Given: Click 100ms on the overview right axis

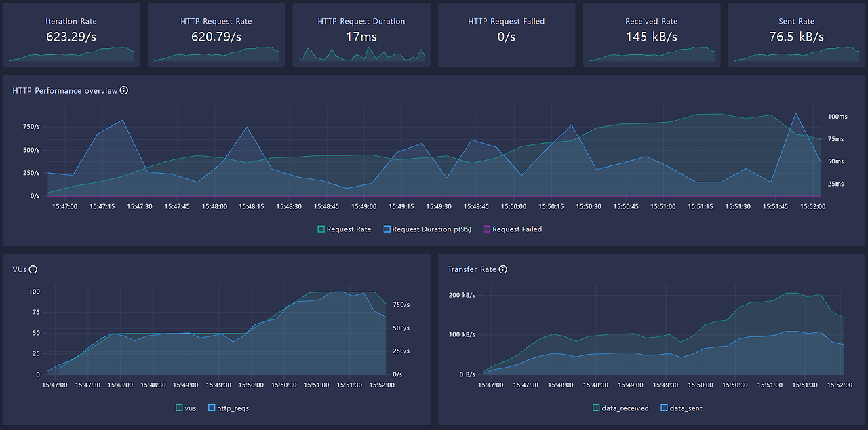Looking at the screenshot, I should 837,117.
